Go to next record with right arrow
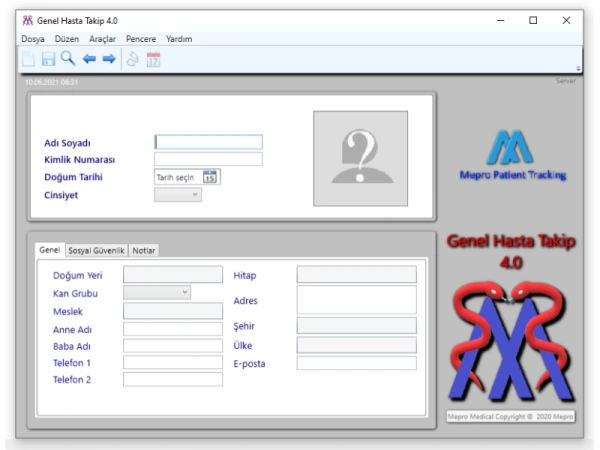Image resolution: width=600 pixels, height=450 pixels. pos(109,59)
